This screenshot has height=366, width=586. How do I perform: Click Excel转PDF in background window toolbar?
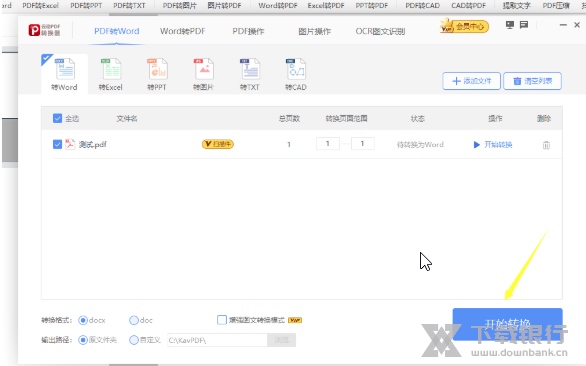pos(326,6)
